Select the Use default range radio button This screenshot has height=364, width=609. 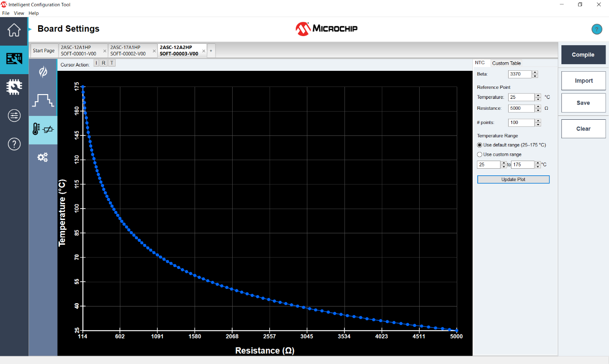(480, 145)
